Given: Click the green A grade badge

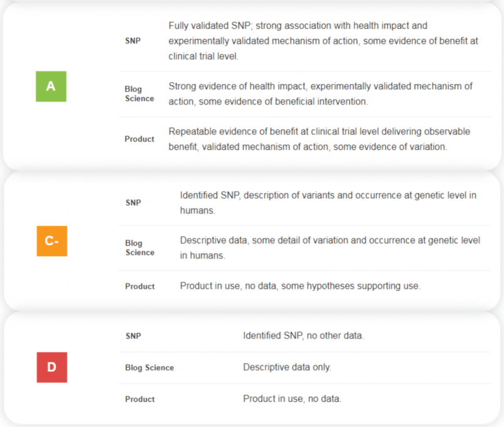Looking at the screenshot, I should coord(51,87).
